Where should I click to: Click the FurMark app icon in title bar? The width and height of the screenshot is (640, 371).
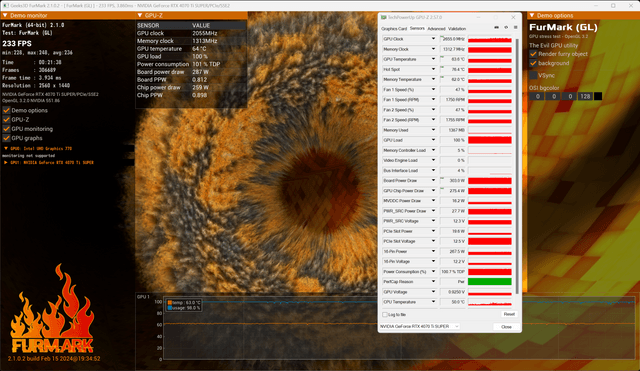pos(6,5)
